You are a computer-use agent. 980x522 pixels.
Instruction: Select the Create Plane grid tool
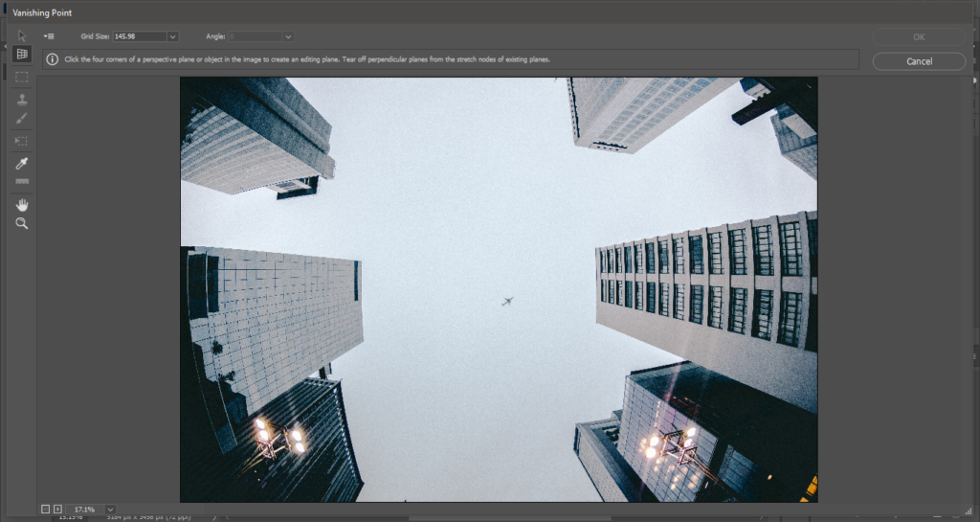pos(22,55)
